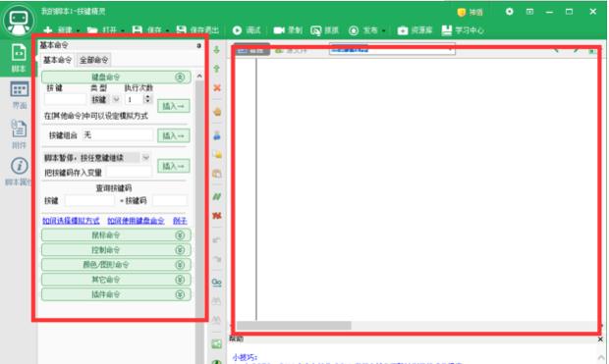Click 保存退出 (Save and exit) toolbar button
The height and width of the screenshot is (364, 609).
[197, 30]
